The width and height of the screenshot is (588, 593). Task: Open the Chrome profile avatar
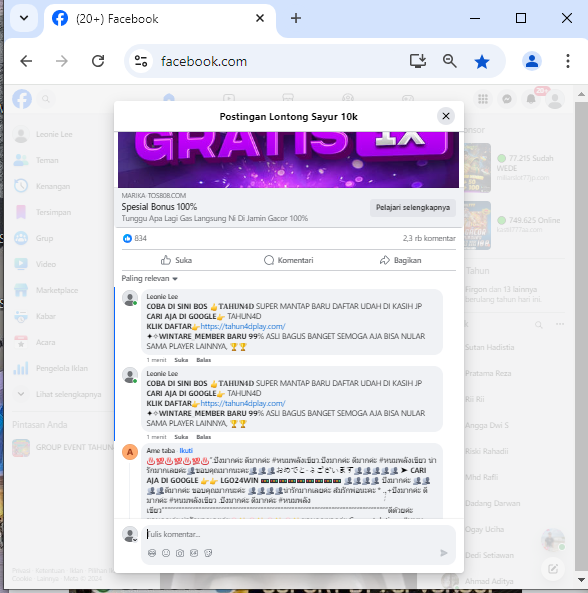[532, 61]
